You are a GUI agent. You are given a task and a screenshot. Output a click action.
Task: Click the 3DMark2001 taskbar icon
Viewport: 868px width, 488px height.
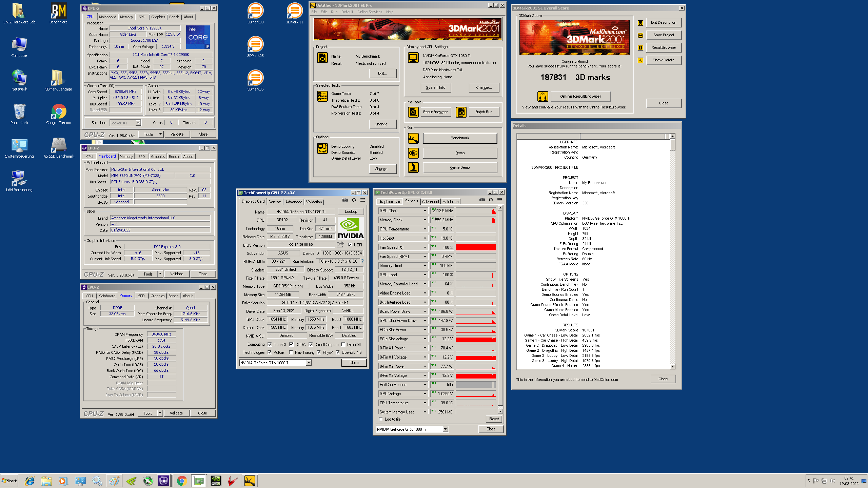tap(250, 481)
